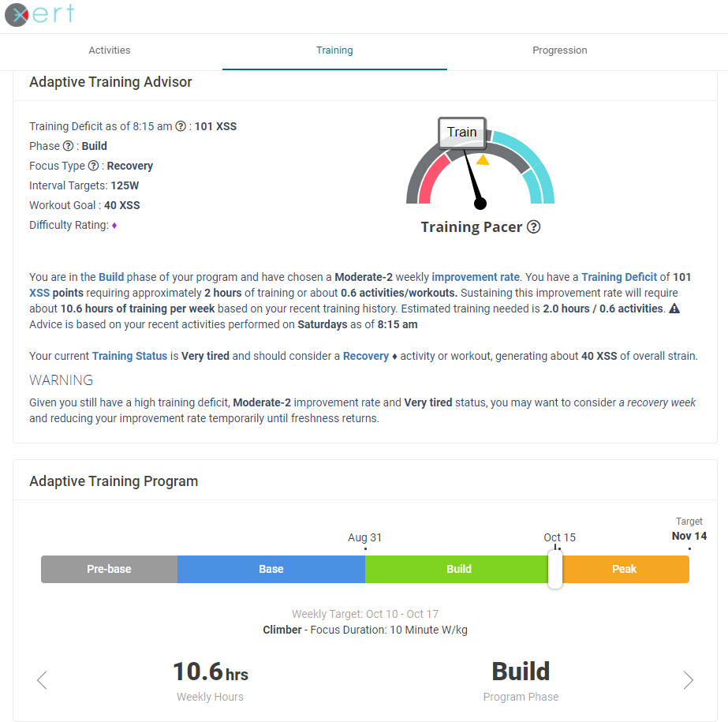This screenshot has width=728, height=722.
Task: Click the Peak segment on the program bar
Action: tap(624, 569)
